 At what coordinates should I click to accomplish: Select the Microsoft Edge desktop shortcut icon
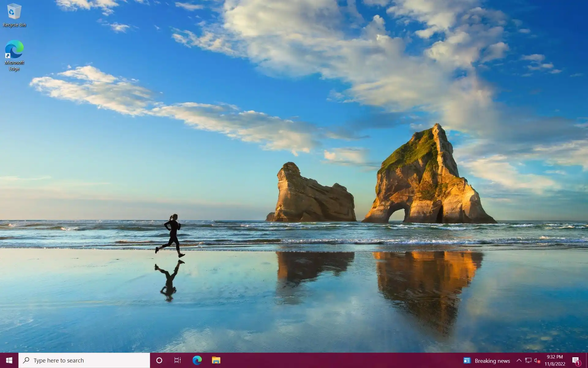coord(14,49)
